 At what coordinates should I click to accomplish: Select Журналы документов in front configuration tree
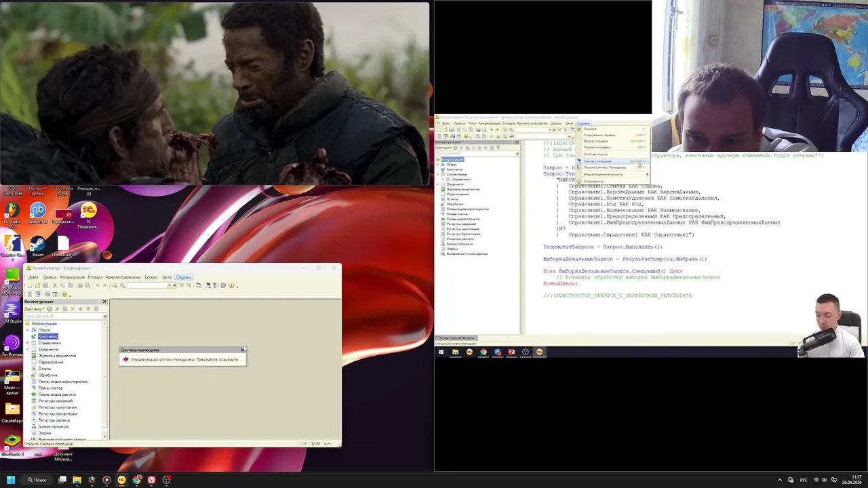[x=57, y=356]
